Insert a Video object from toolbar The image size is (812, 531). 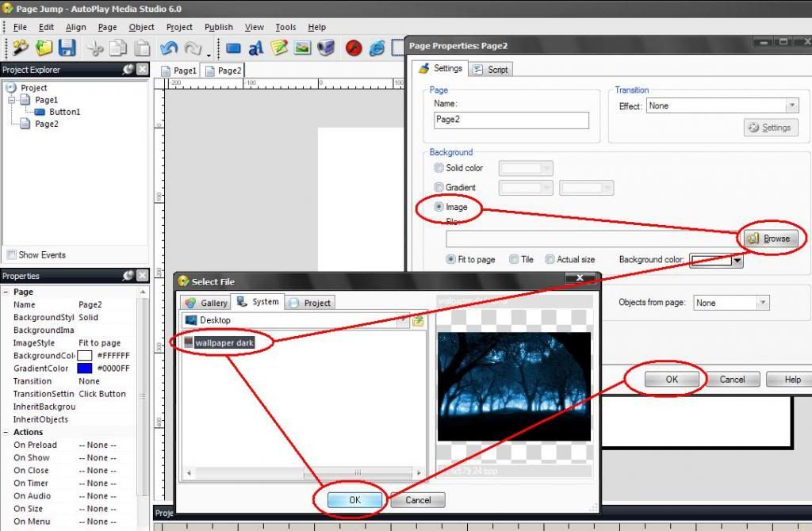coord(325,48)
